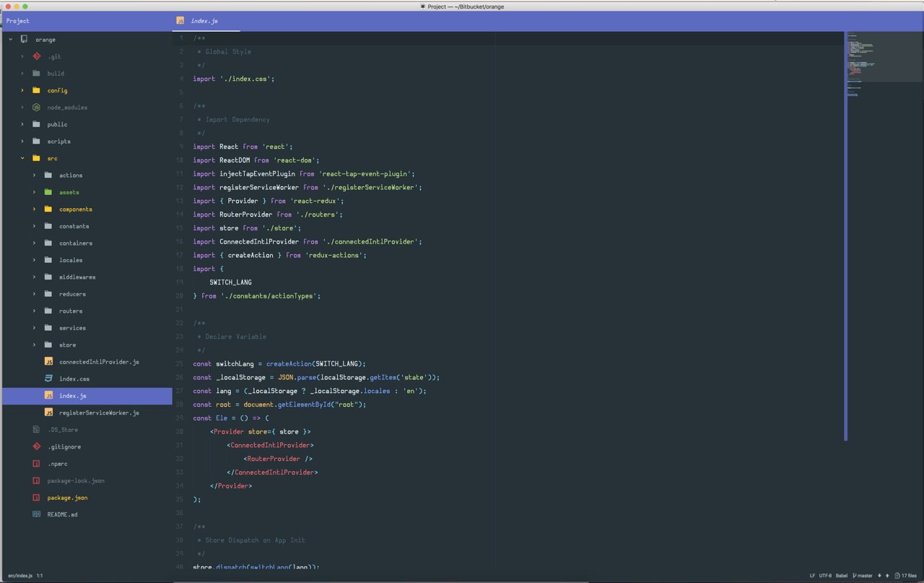Click the UTF-8 encoding selector
The height and width of the screenshot is (583, 924).
(825, 576)
